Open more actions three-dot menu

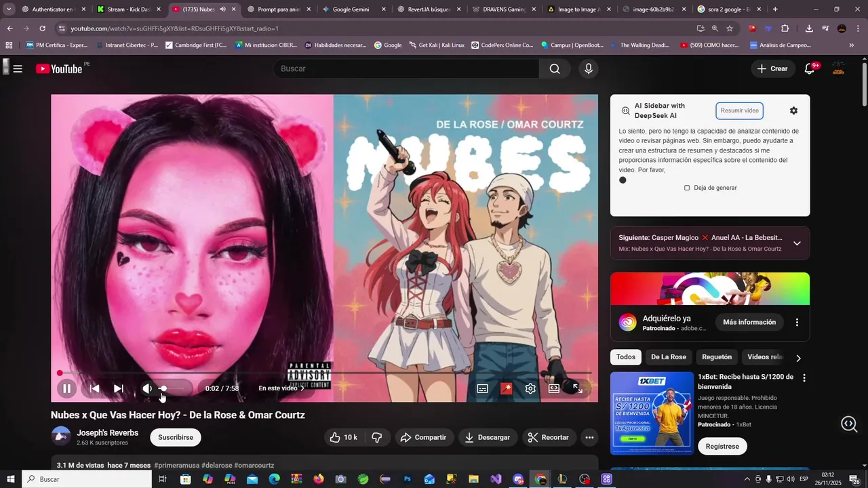click(x=589, y=437)
